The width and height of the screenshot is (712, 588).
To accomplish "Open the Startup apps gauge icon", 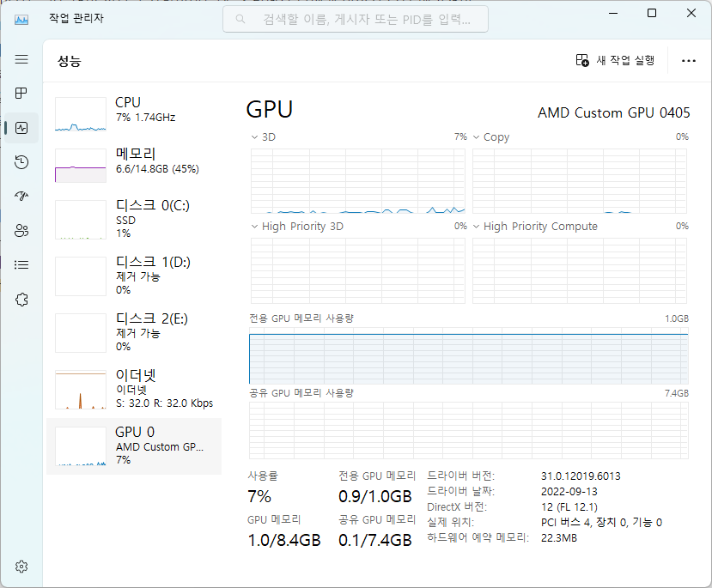I will pos(21,196).
